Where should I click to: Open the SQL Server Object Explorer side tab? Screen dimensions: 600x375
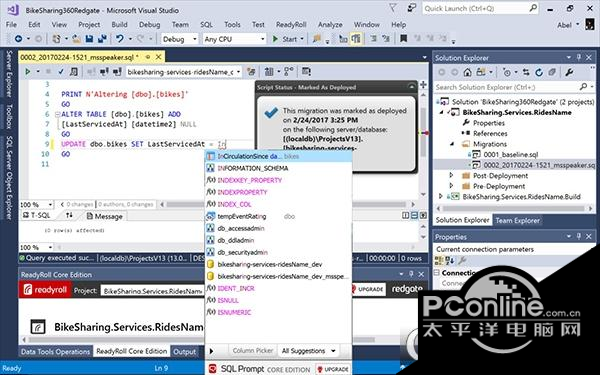[x=9, y=178]
